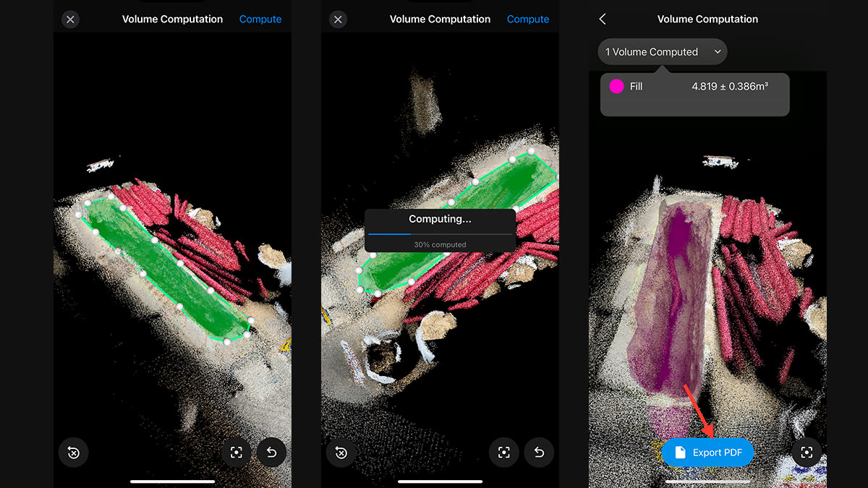The image size is (868, 488).
Task: Click the reset points icon on the computing screen
Action: (x=341, y=452)
